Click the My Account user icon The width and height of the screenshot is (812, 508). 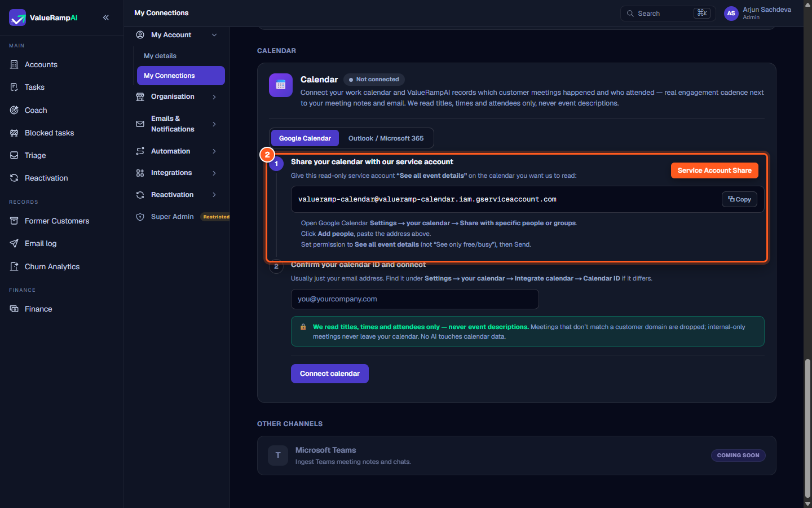[x=140, y=34]
